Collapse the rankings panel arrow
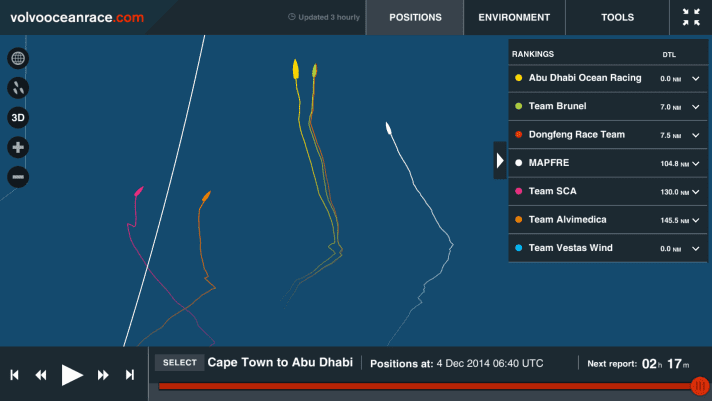Image resolution: width=712 pixels, height=401 pixels. (500, 160)
